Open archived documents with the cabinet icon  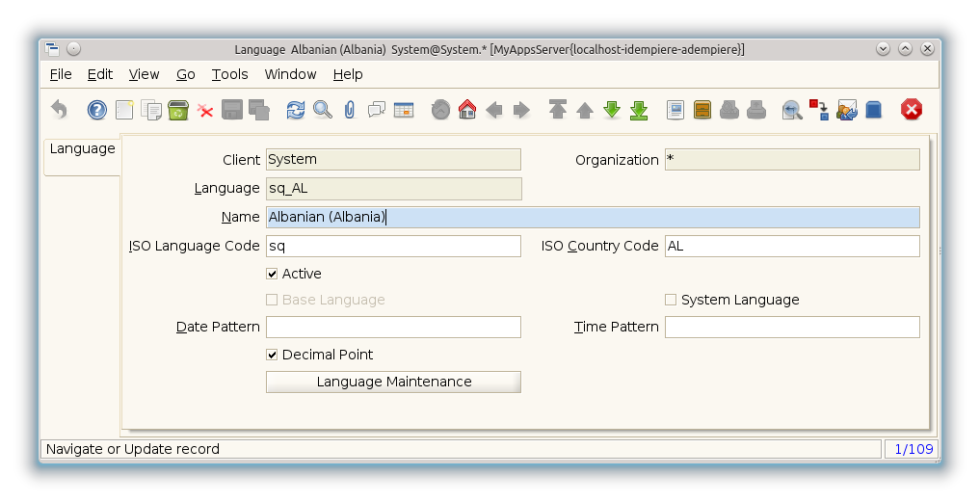pos(702,110)
